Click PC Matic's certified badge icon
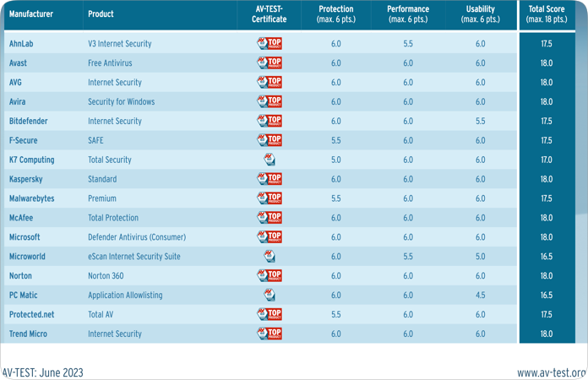The image size is (588, 380). 269,295
